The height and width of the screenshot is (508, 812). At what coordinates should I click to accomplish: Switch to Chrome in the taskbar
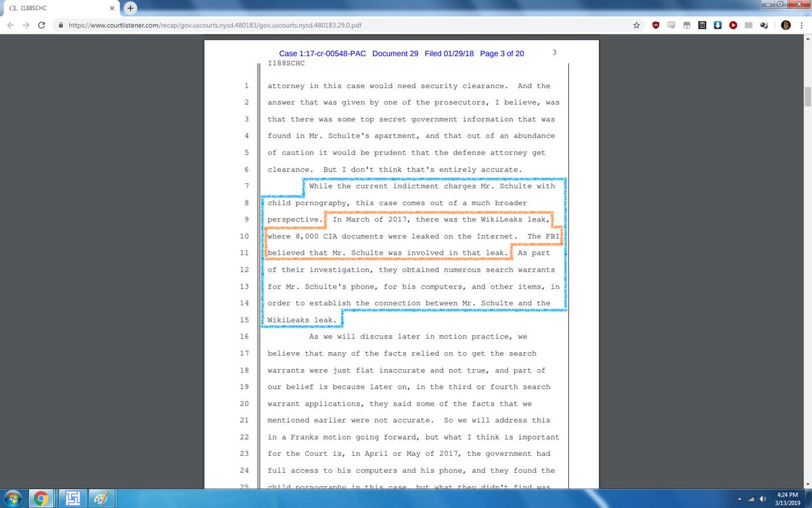coord(41,499)
